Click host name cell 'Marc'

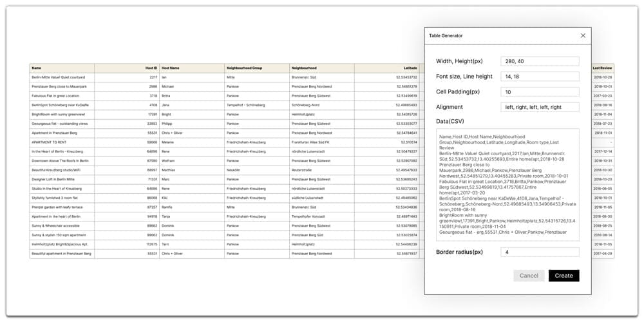pyautogui.click(x=192, y=180)
